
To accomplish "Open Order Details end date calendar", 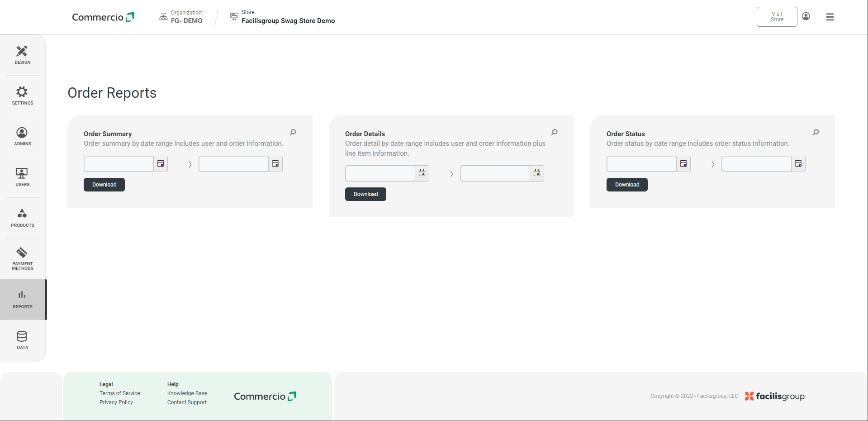I will (x=537, y=173).
